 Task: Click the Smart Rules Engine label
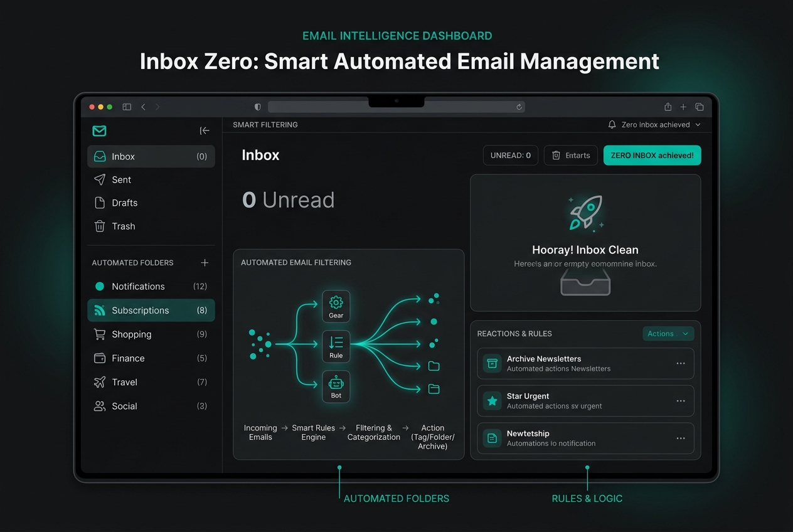click(314, 432)
